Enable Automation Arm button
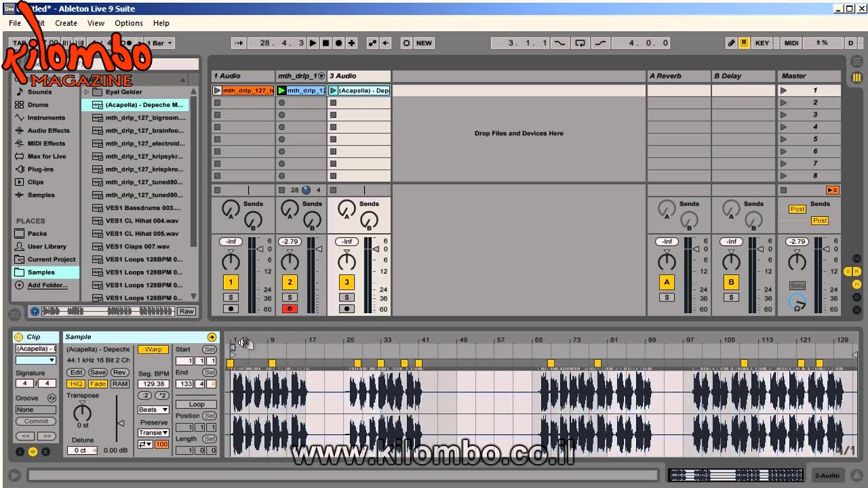The image size is (868, 488). (x=372, y=43)
